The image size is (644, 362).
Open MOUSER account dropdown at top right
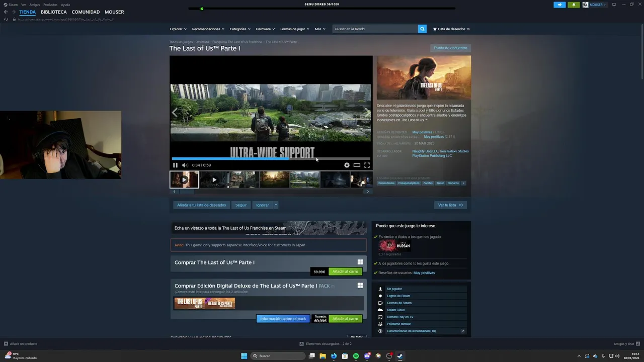[595, 5]
